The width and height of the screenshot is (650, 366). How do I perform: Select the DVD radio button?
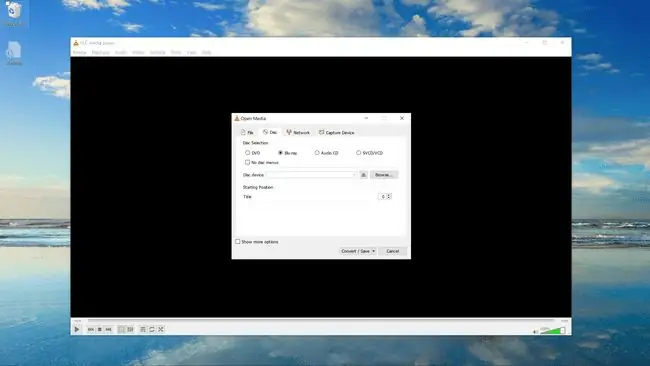(x=247, y=153)
